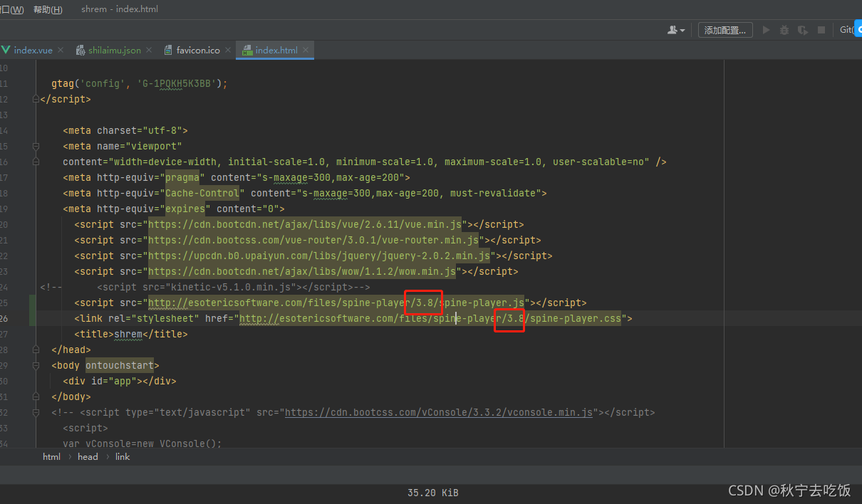The width and height of the screenshot is (862, 504).
Task: Click the content="width=device-width line
Action: 365,162
